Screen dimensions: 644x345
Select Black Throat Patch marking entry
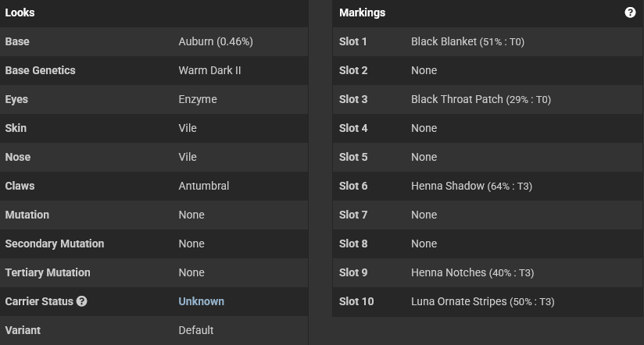click(481, 99)
